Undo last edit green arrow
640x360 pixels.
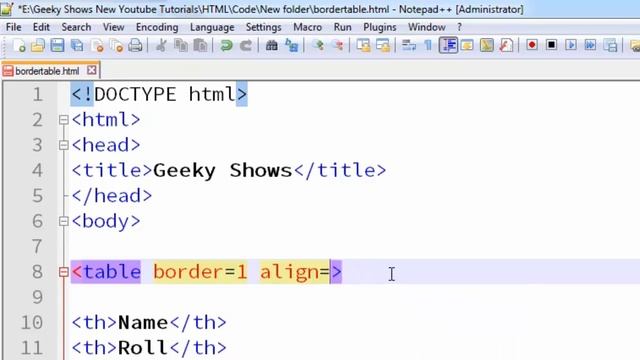pyautogui.click(x=226, y=45)
